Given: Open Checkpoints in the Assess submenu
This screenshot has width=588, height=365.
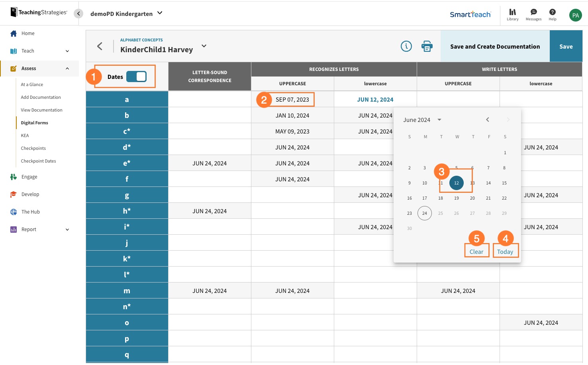Looking at the screenshot, I should click(33, 148).
